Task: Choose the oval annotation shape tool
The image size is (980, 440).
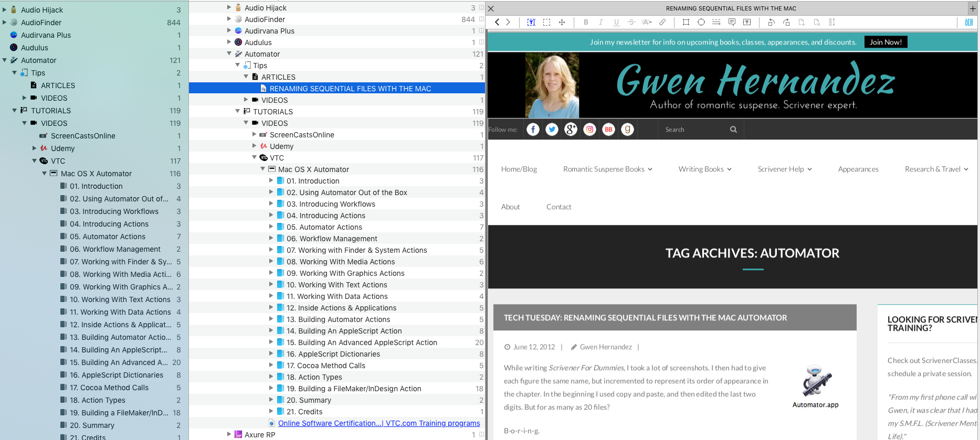Action: click(x=701, y=22)
